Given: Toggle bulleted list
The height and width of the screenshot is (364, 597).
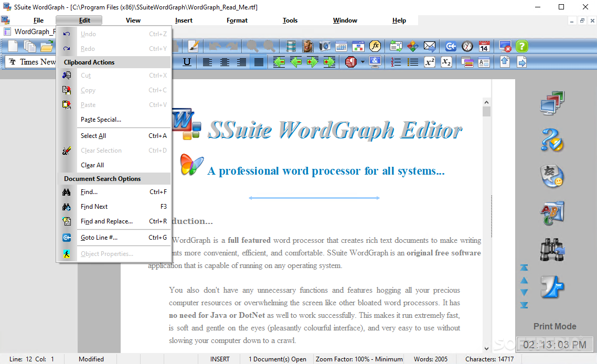Looking at the screenshot, I should 413,62.
